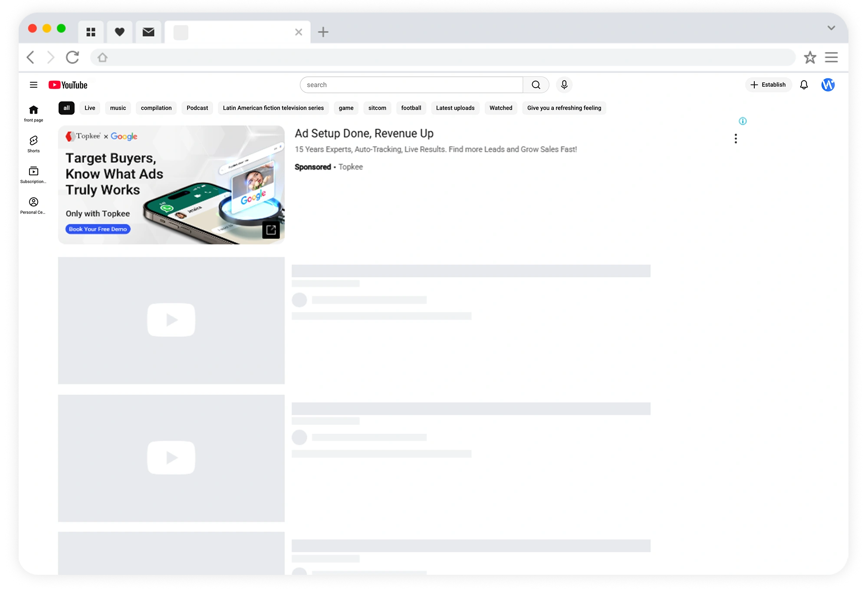Screen dimensions: 868x590
Task: Expand the browser tab list chevron
Action: [x=831, y=28]
